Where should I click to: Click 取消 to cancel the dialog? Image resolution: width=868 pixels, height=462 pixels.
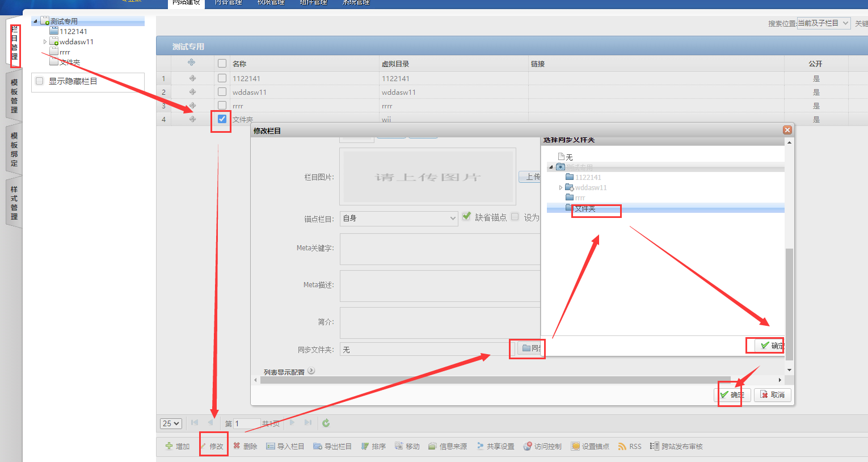[772, 394]
